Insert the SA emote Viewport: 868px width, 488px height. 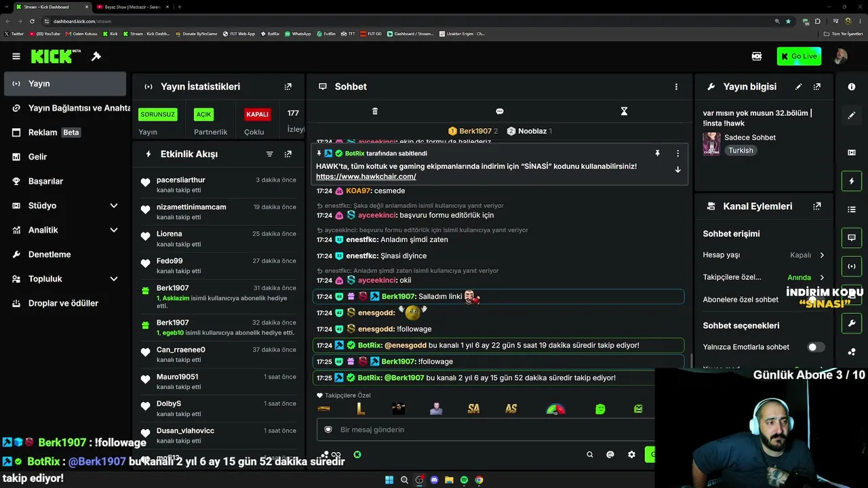click(473, 409)
